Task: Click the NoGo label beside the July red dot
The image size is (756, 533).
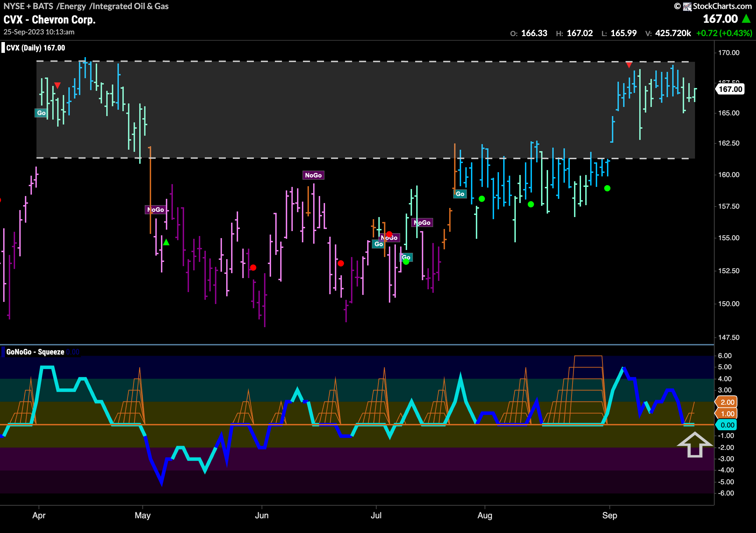Action: (390, 238)
